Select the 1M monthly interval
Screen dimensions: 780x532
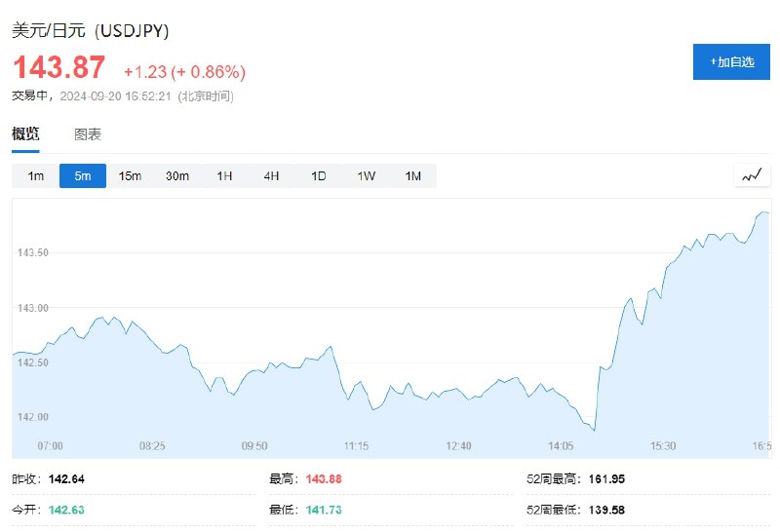412,176
